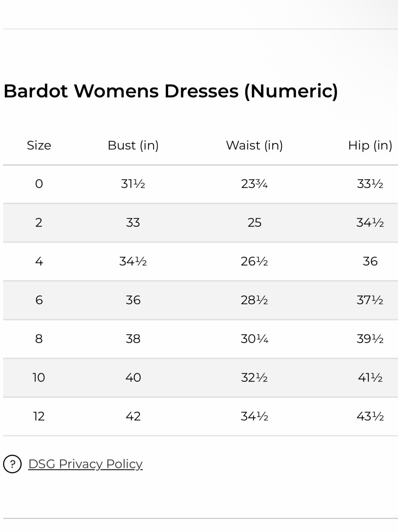Click the 30¼ waist measurement cell
Screen dimensions: 398x532
[254, 339]
